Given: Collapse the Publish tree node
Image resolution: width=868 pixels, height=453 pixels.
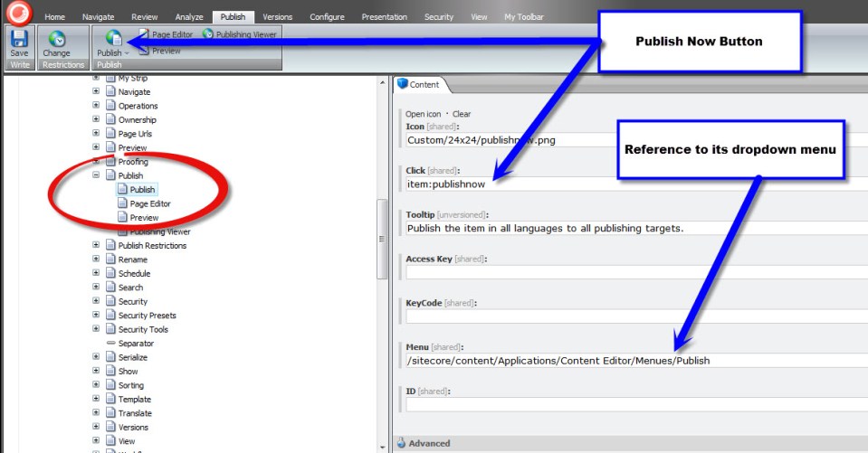Looking at the screenshot, I should [96, 175].
